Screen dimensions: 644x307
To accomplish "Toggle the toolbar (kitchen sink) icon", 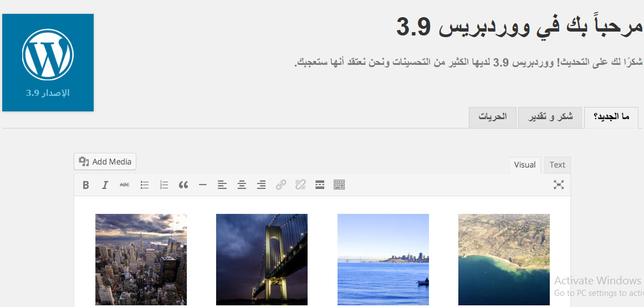I will point(339,185).
